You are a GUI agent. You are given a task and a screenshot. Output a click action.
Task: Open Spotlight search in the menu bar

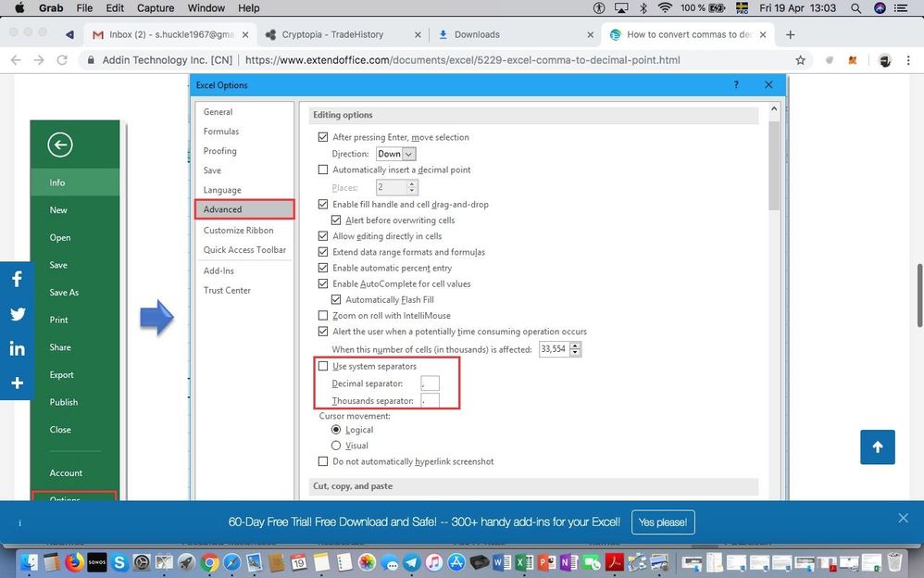click(855, 8)
